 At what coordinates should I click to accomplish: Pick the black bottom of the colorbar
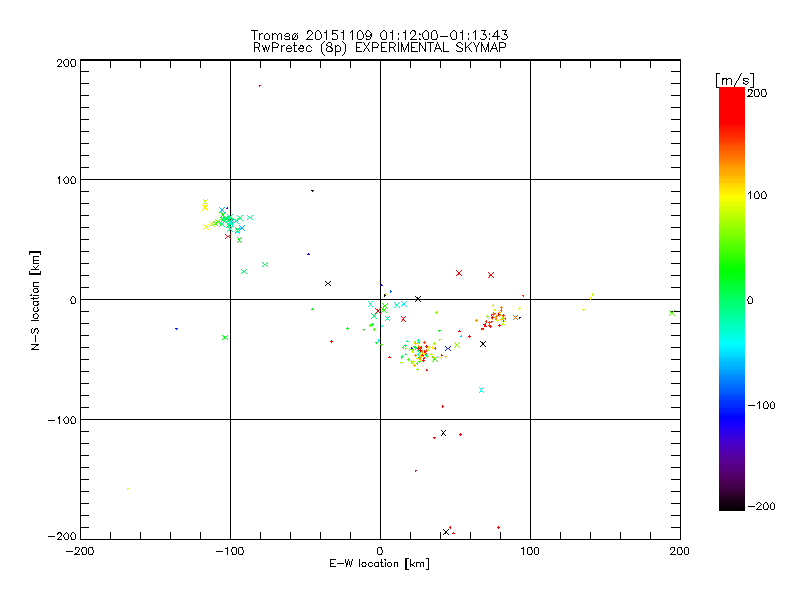(x=732, y=504)
